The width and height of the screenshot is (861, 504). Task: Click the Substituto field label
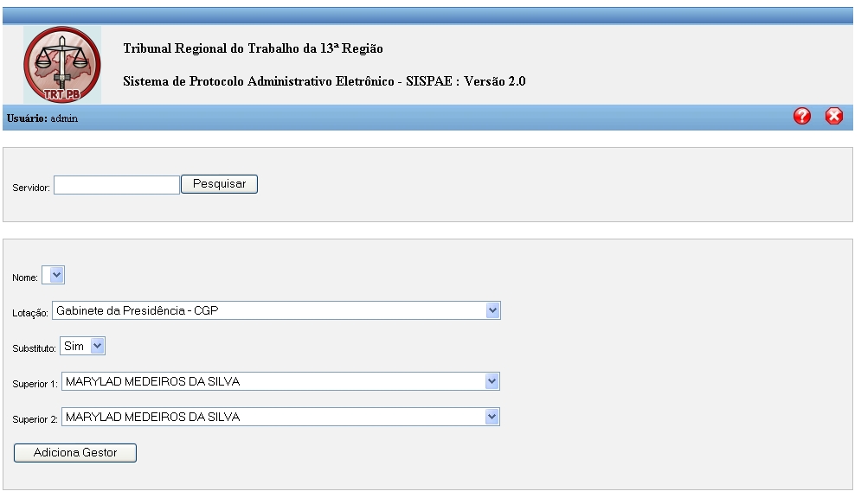click(34, 348)
